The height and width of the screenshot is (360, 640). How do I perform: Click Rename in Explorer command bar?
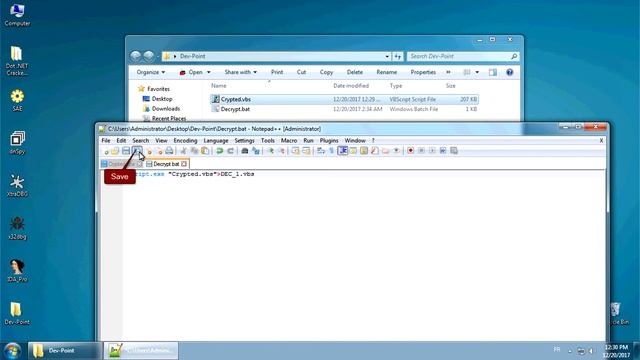pyautogui.click(x=387, y=72)
